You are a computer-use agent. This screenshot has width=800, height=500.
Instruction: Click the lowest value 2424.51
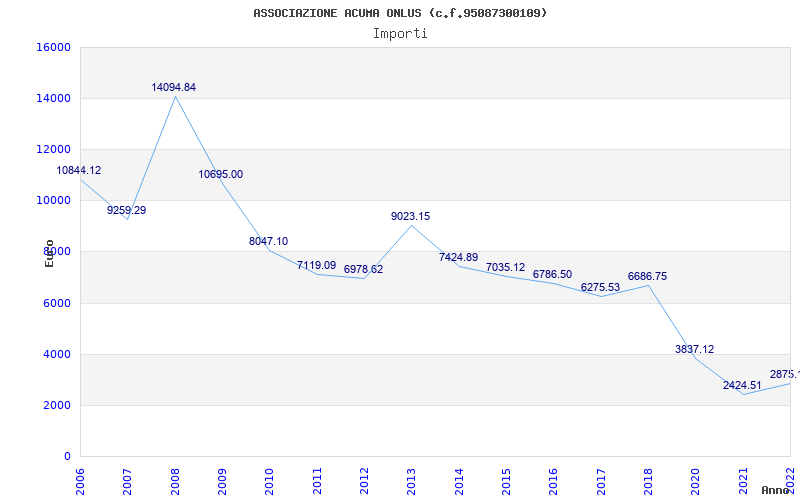tap(742, 385)
